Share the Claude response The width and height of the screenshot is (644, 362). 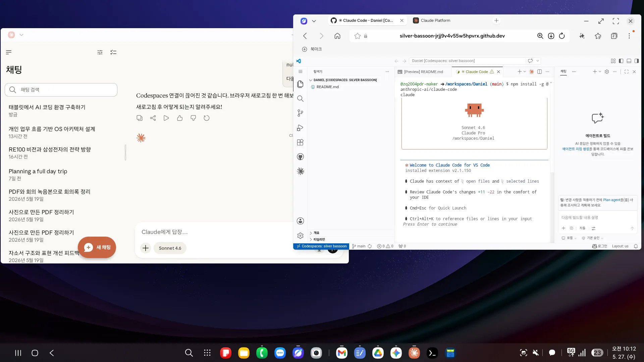point(153,118)
